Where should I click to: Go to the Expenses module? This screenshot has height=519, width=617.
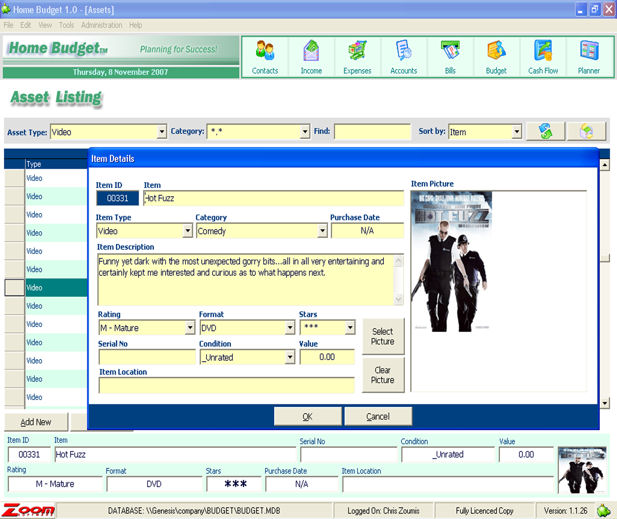click(357, 56)
